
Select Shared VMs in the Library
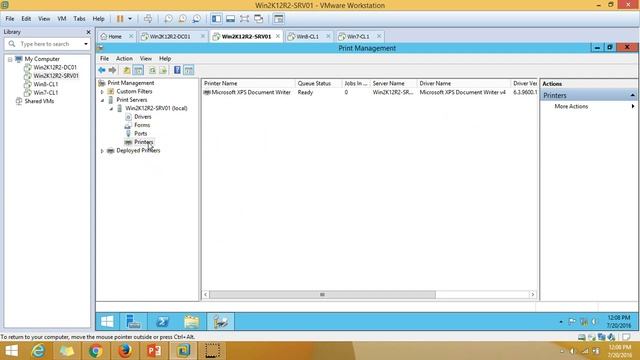click(39, 101)
